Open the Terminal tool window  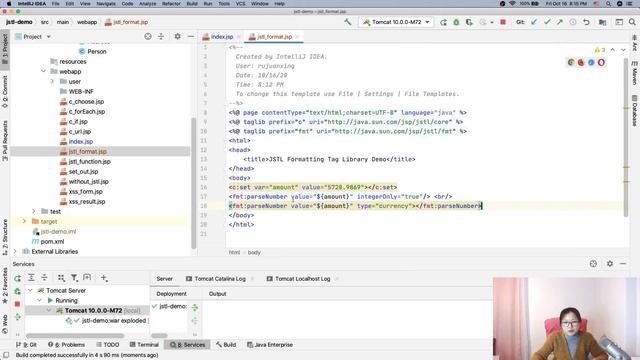[144, 345]
